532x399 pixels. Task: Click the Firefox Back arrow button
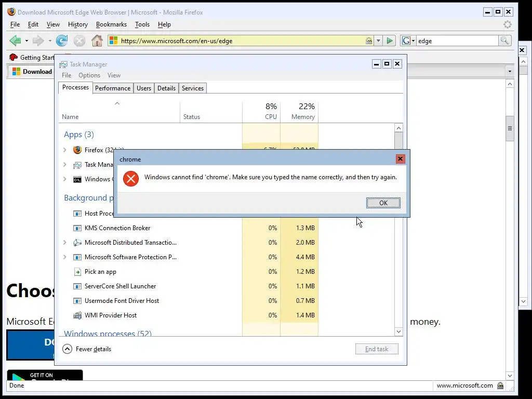click(x=15, y=41)
